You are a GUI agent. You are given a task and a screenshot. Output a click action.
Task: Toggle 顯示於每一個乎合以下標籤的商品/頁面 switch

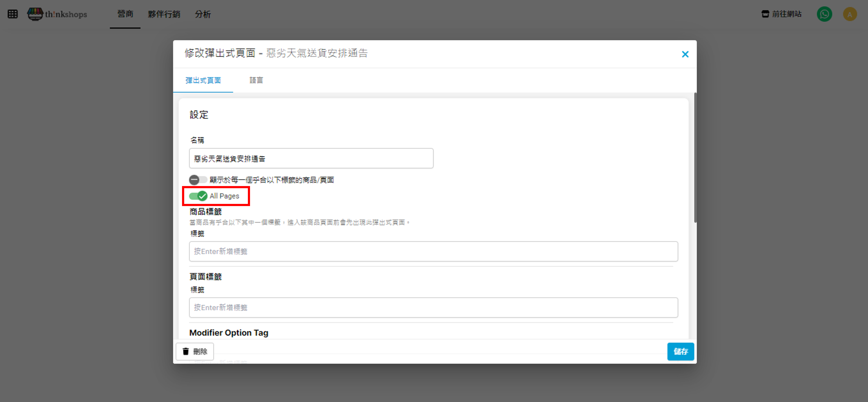pos(198,180)
